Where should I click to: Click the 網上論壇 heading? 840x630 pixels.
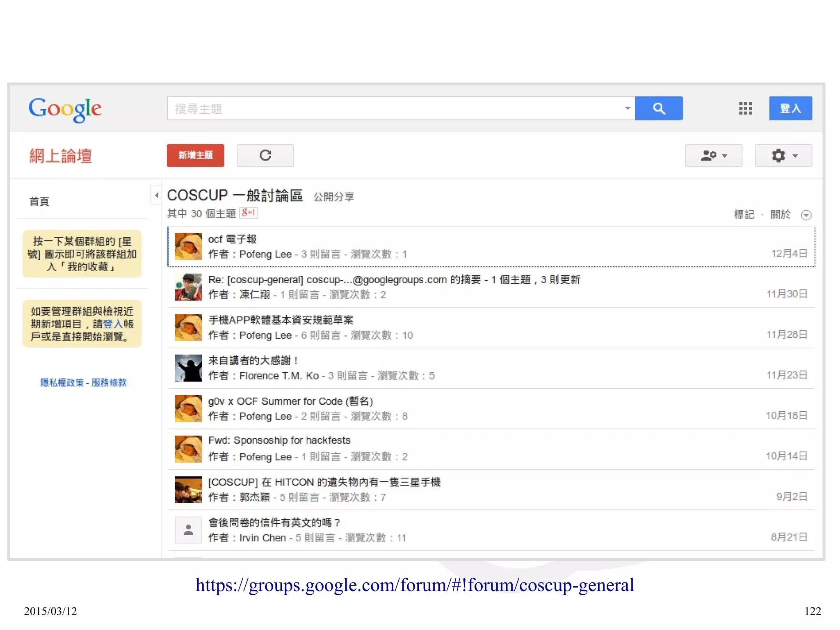61,156
